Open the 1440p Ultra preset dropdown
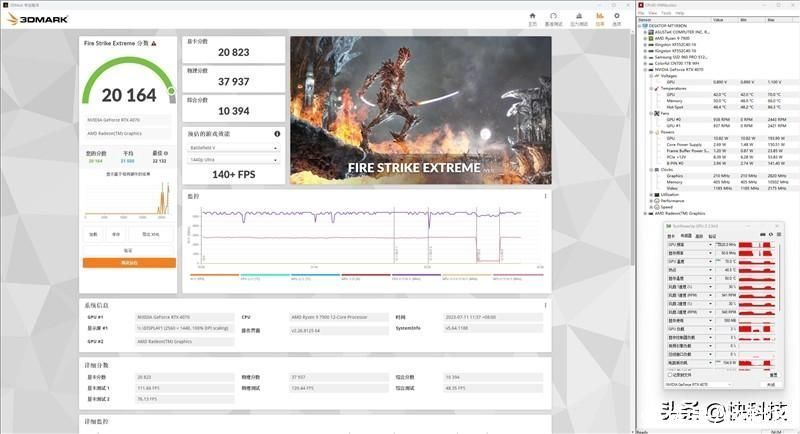 coord(233,160)
